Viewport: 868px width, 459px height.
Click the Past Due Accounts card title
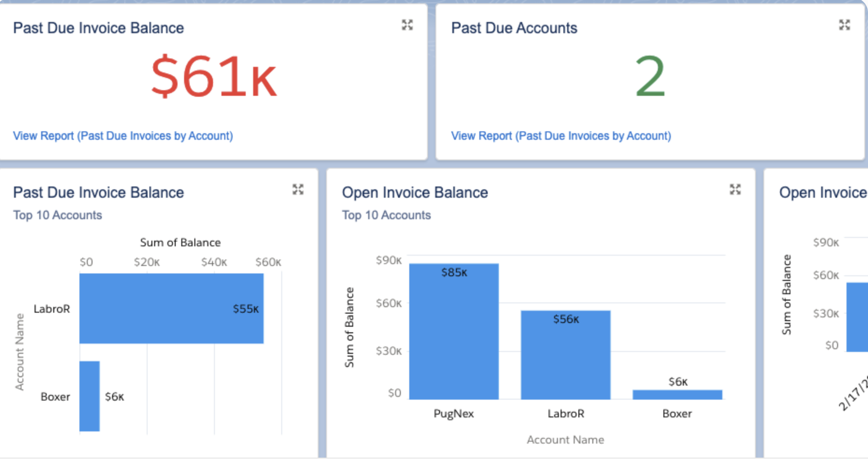514,28
